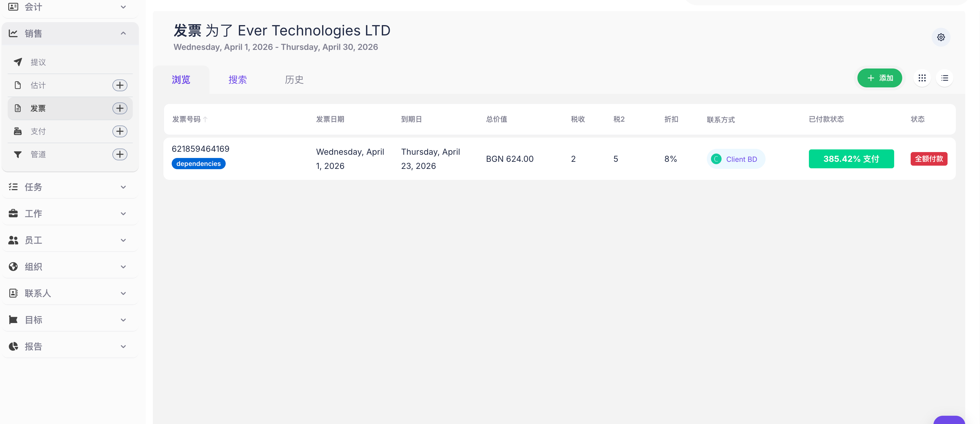
Task: Click the 联系方式 column header
Action: [x=721, y=120]
